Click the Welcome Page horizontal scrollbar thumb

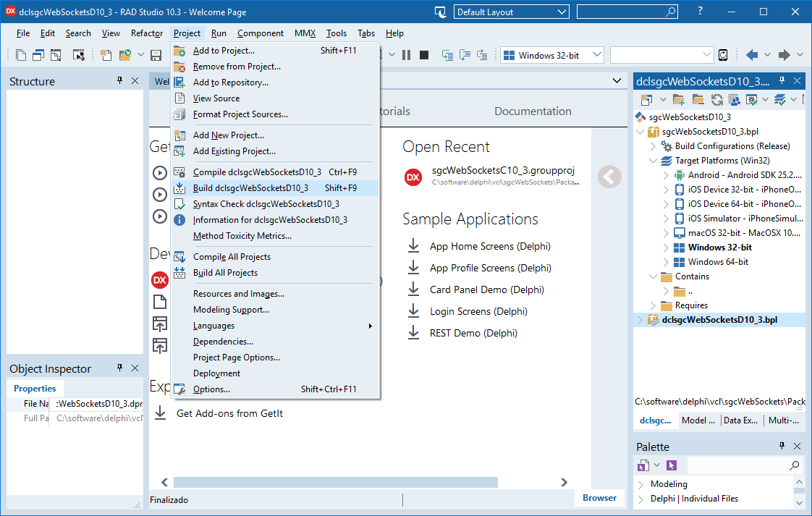336,482
